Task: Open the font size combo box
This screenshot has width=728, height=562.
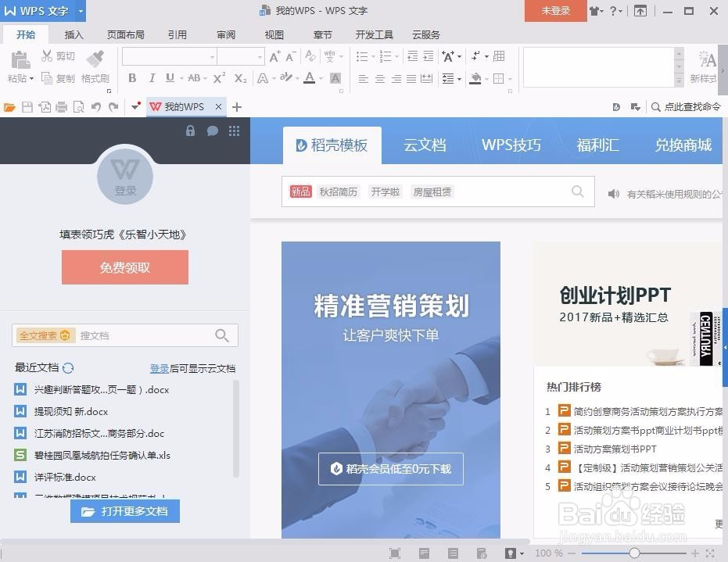Action: point(241,56)
